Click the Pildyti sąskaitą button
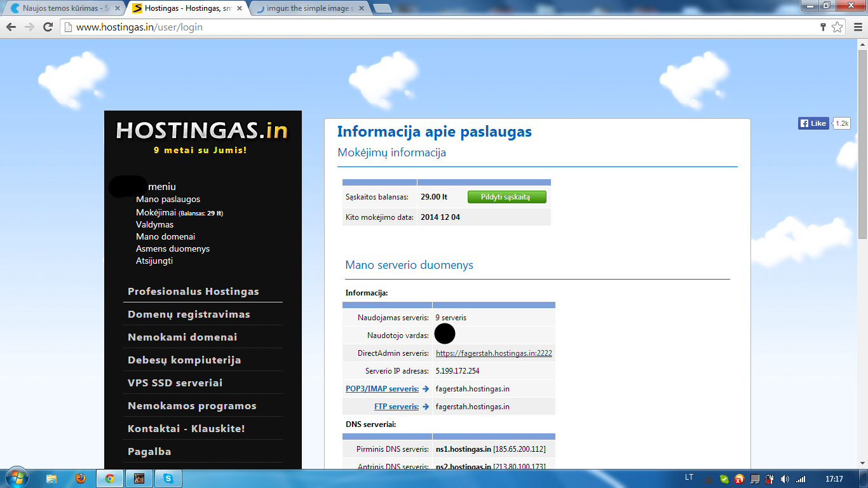The image size is (868, 488). [x=506, y=197]
